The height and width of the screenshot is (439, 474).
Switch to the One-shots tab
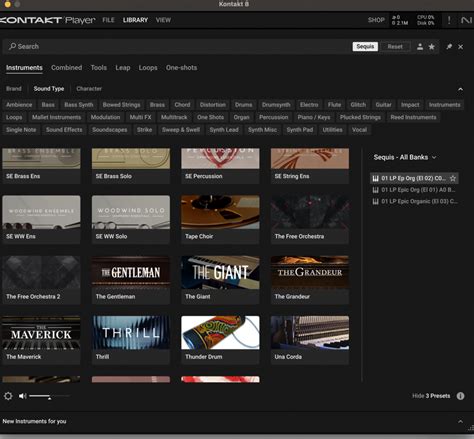181,68
